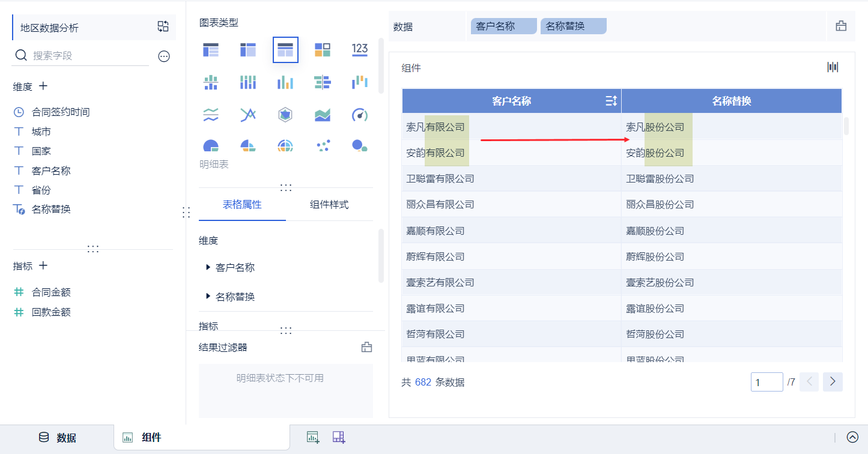The image size is (868, 454).
Task: Pick the comparison bar chart type
Action: (323, 82)
